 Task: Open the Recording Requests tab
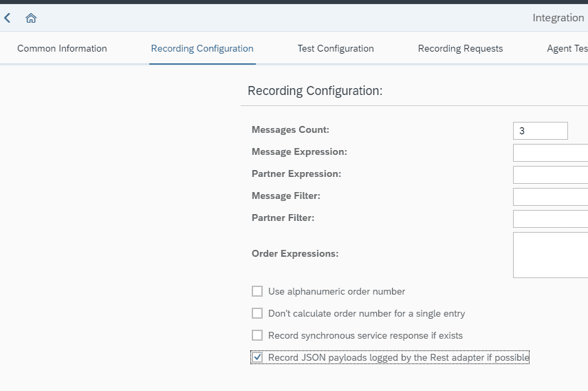(460, 48)
